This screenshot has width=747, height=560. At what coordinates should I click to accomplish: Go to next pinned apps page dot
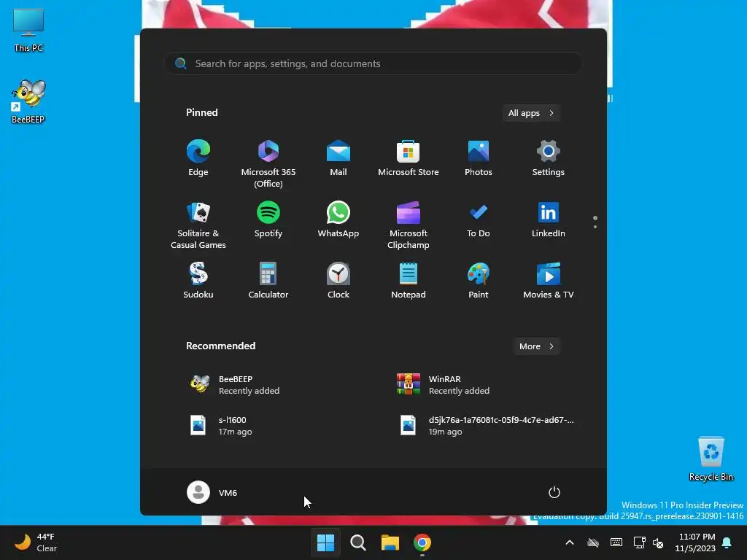[x=595, y=227]
